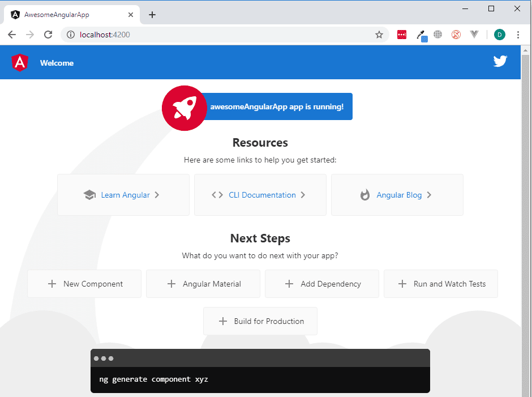Expand the chevron after CLI Documentation
Image resolution: width=532 pixels, height=397 pixels.
point(303,194)
